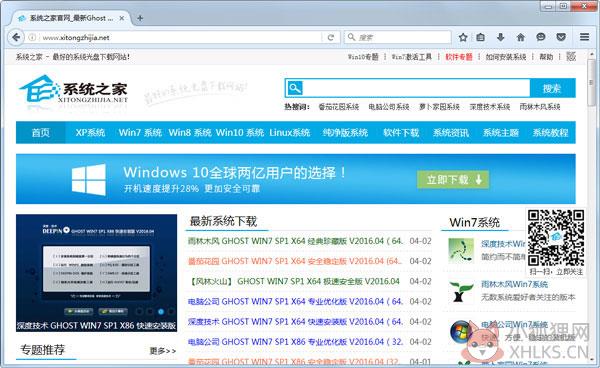Open the 首页 navigation item

coord(41,133)
